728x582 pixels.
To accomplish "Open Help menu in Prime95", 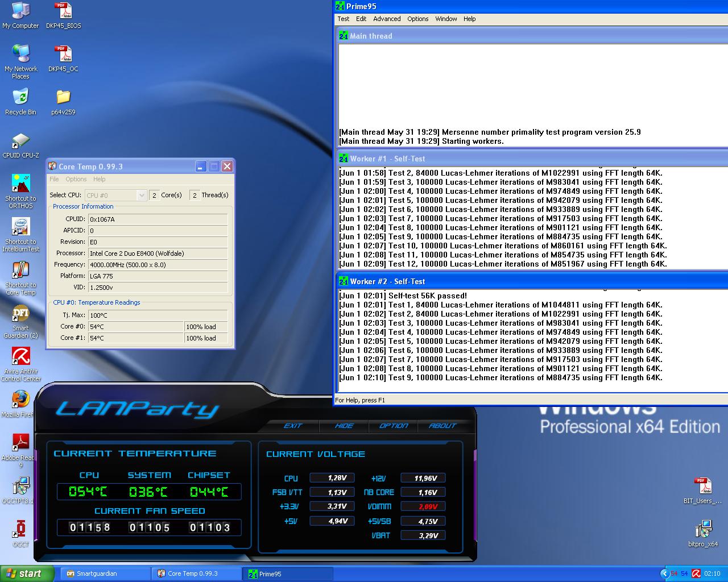I will (469, 19).
